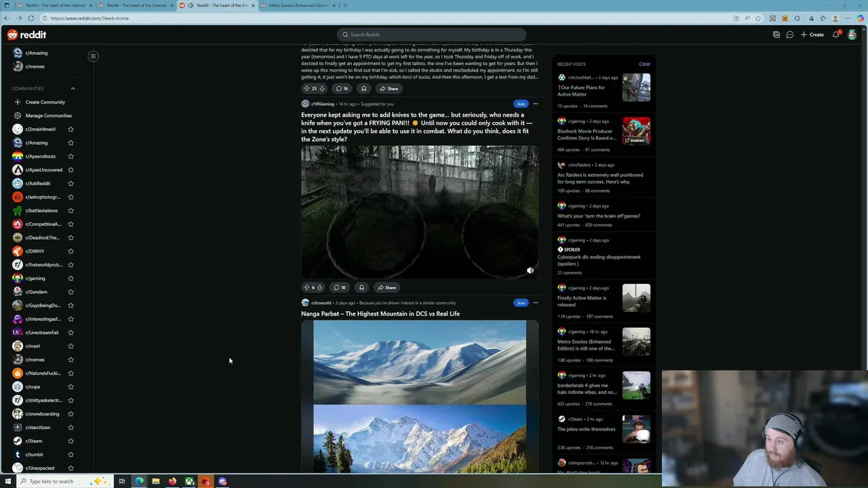
Task: Open r/starcitizen in communities list
Action: click(x=38, y=427)
